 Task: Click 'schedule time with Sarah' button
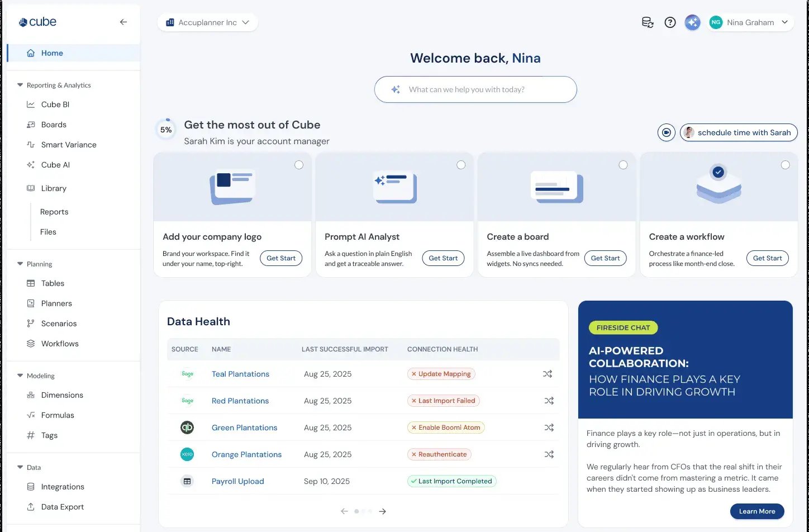coord(739,132)
